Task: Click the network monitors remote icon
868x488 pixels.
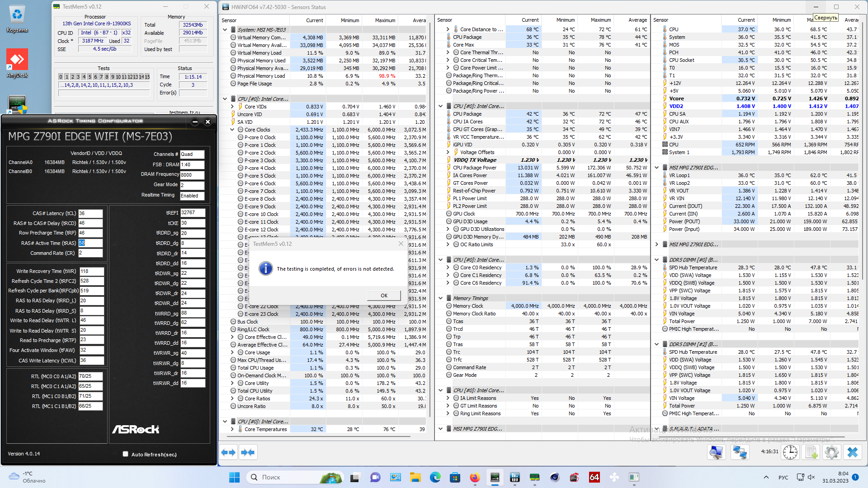Action: 740,452
